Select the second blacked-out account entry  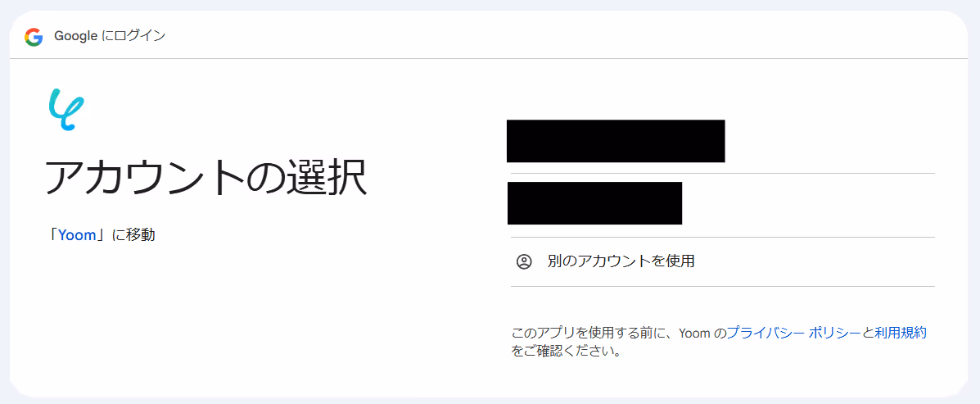[x=722, y=205]
